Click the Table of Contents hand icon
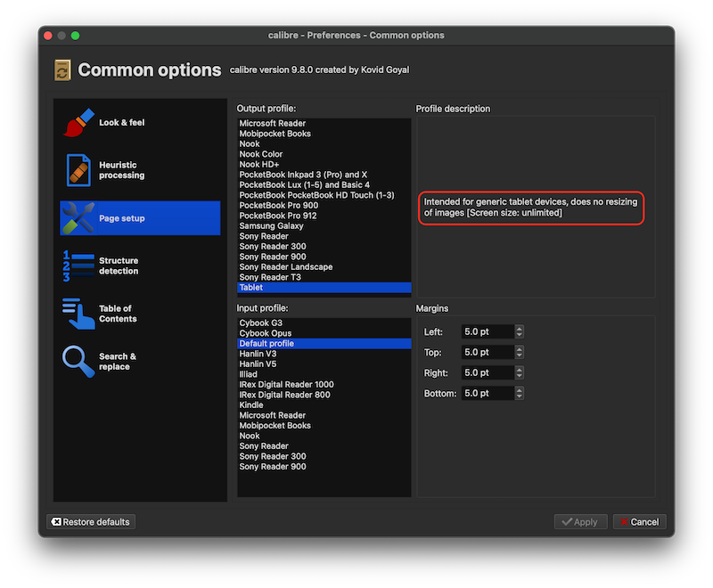 pyautogui.click(x=78, y=314)
